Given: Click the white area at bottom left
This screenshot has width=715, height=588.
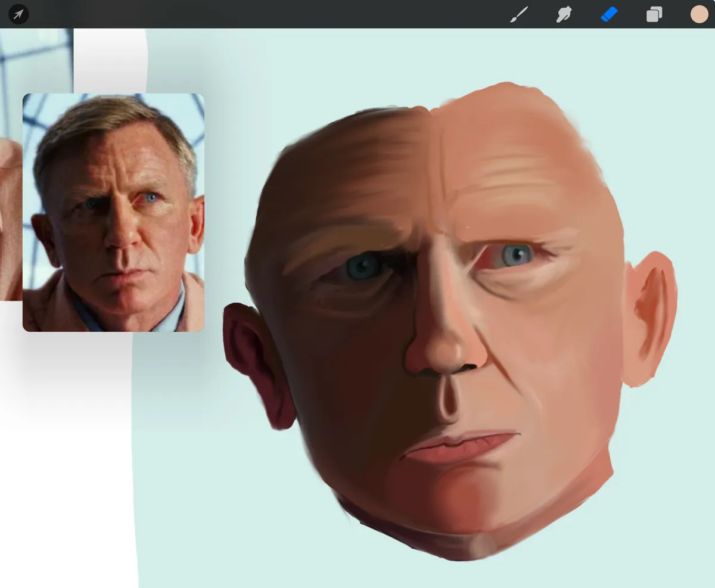Looking at the screenshot, I should (x=66, y=506).
